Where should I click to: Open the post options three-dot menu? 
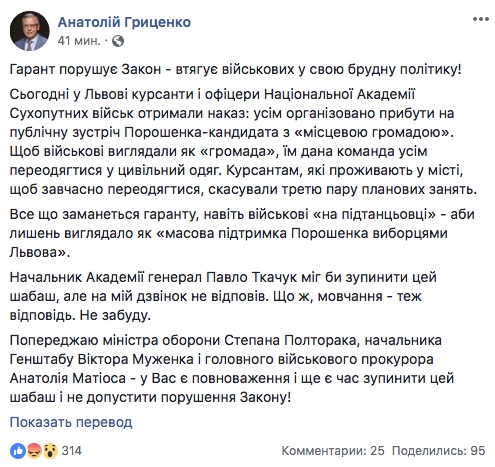click(480, 19)
